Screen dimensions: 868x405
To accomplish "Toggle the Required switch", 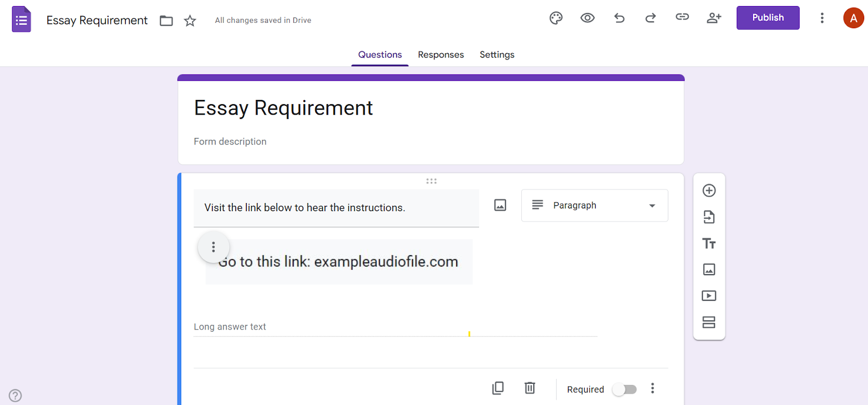I will (x=624, y=389).
